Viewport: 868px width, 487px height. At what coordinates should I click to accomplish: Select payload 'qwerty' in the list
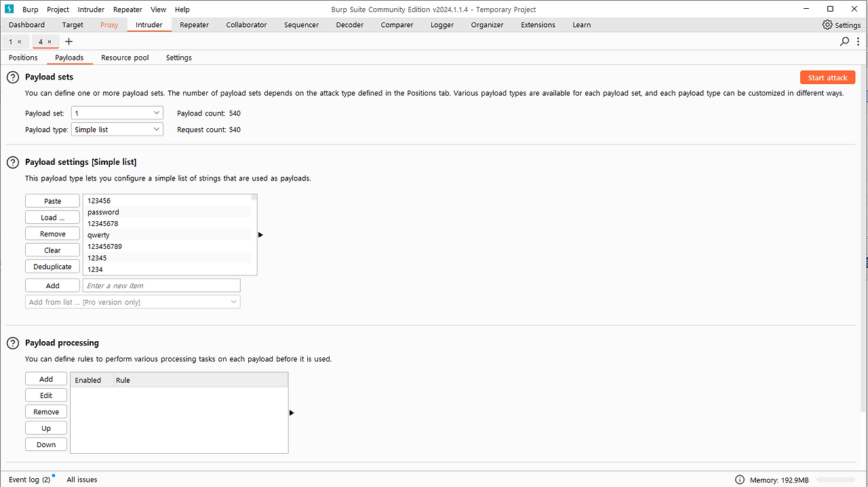tap(167, 235)
